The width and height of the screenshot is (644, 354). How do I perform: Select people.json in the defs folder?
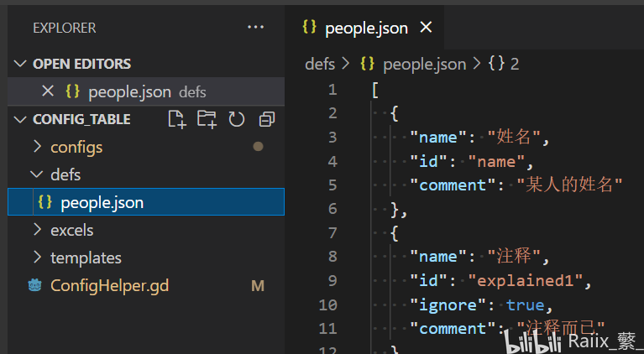click(146, 202)
